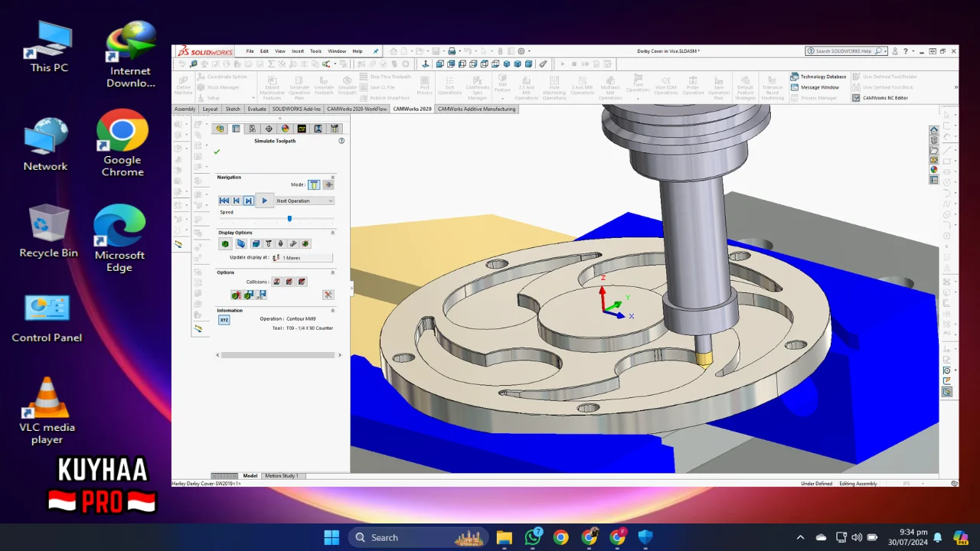
Task: Open the Options gear icon
Action: click(x=521, y=51)
